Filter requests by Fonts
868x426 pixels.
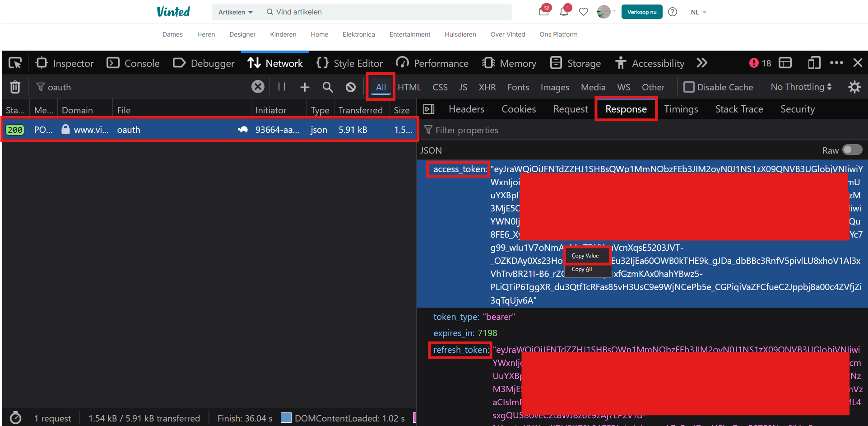[x=518, y=87]
